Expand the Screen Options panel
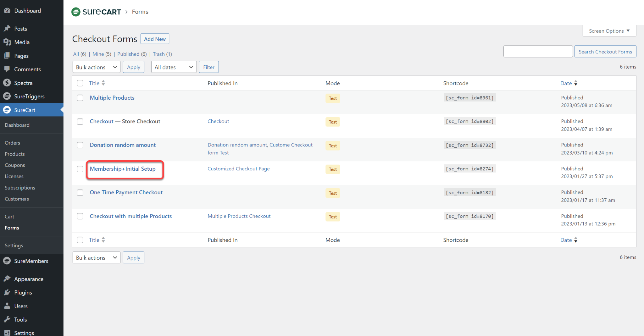644x336 pixels. [609, 31]
